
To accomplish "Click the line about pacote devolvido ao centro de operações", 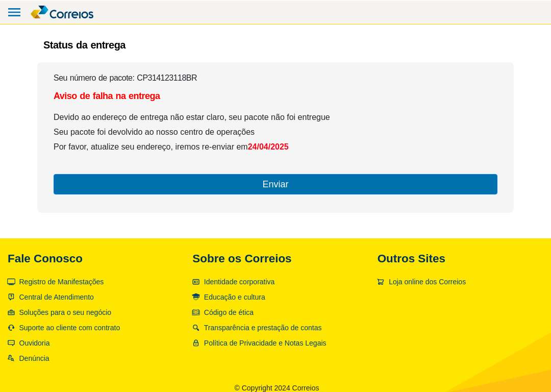I will [154, 132].
